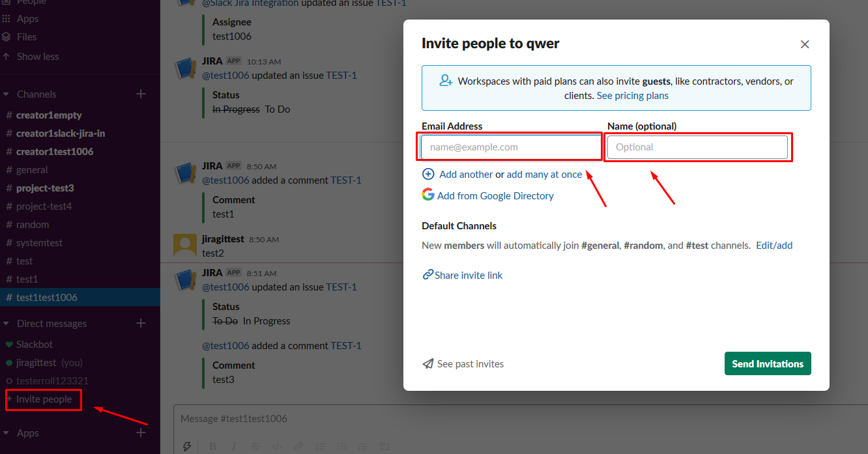Insert a code block in the composer
This screenshot has height=454, width=868.
[384, 447]
